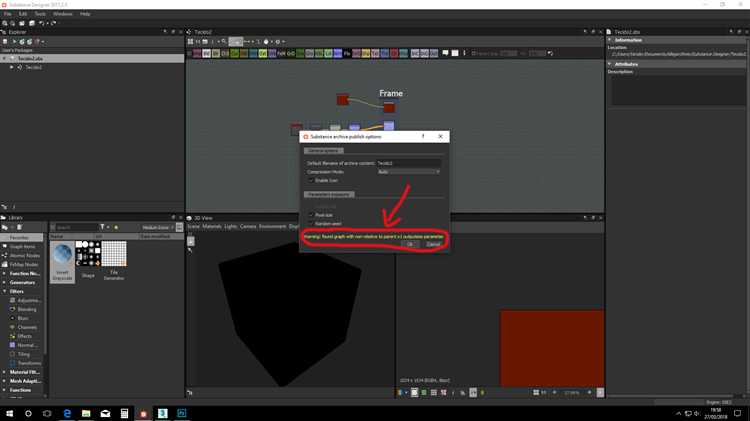The image size is (750, 421).
Task: Select the Invert Grayscale thumbnail
Action: tap(63, 261)
